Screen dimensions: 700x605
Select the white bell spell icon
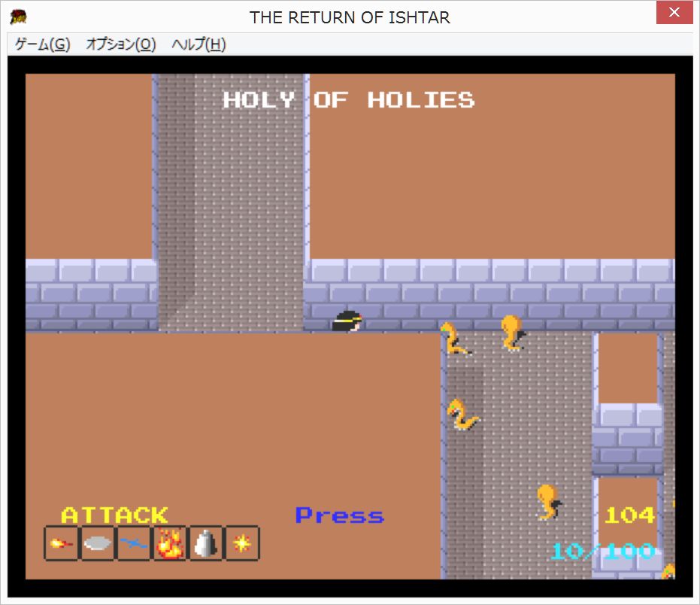pyautogui.click(x=205, y=543)
